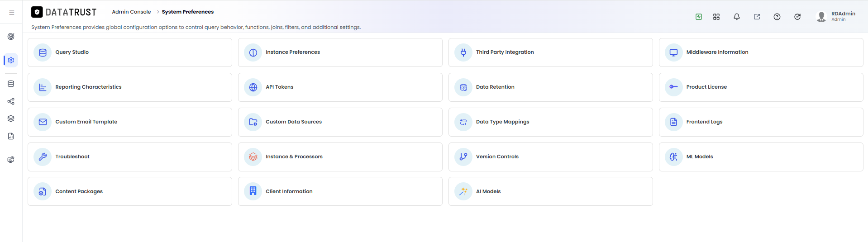Open the target icon in the sidebar
This screenshot has width=868, height=242.
11,37
